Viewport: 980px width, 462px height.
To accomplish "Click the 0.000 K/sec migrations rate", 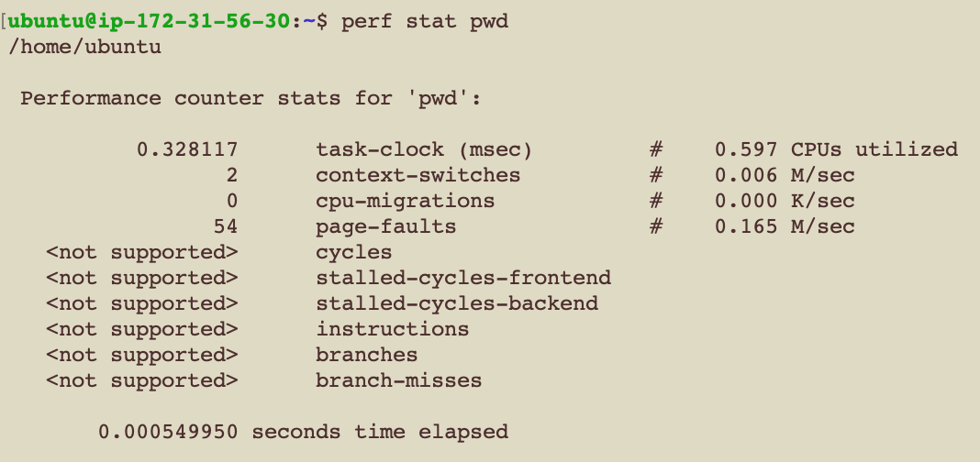I will (785, 201).
